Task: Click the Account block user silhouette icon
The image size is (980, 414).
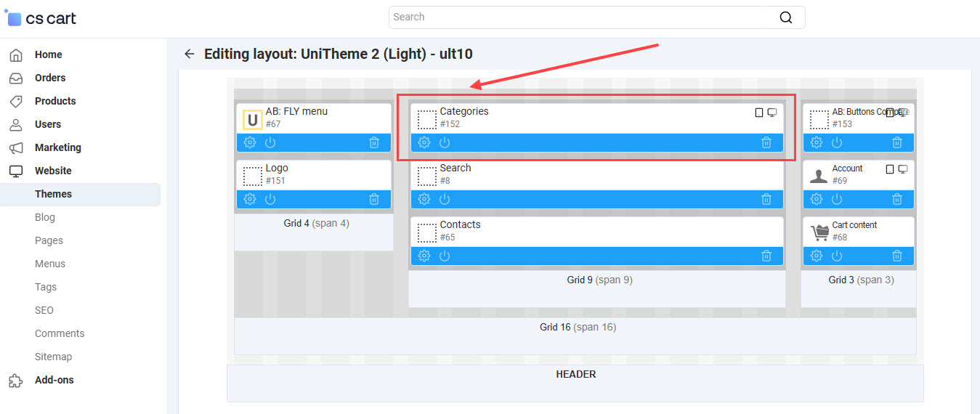Action: point(819,176)
